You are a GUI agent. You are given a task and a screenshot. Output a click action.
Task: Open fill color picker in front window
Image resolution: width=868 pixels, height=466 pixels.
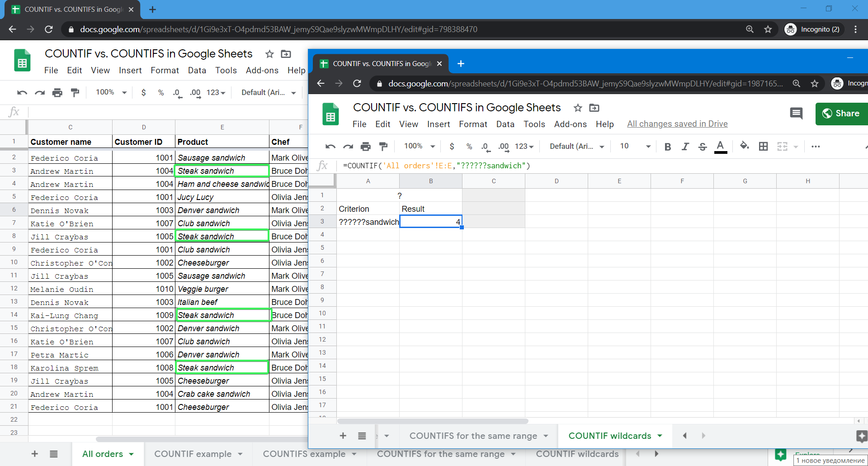coord(744,146)
